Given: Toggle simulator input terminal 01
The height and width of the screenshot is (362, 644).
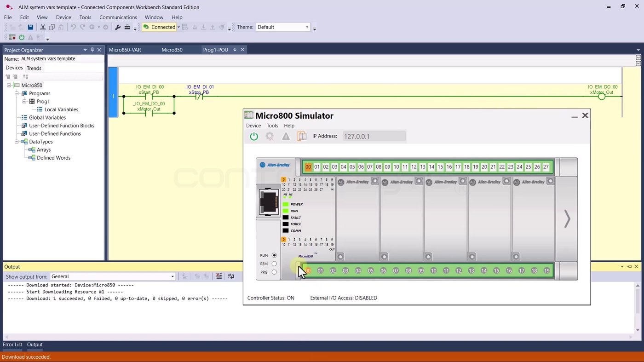Looking at the screenshot, I should 317,167.
